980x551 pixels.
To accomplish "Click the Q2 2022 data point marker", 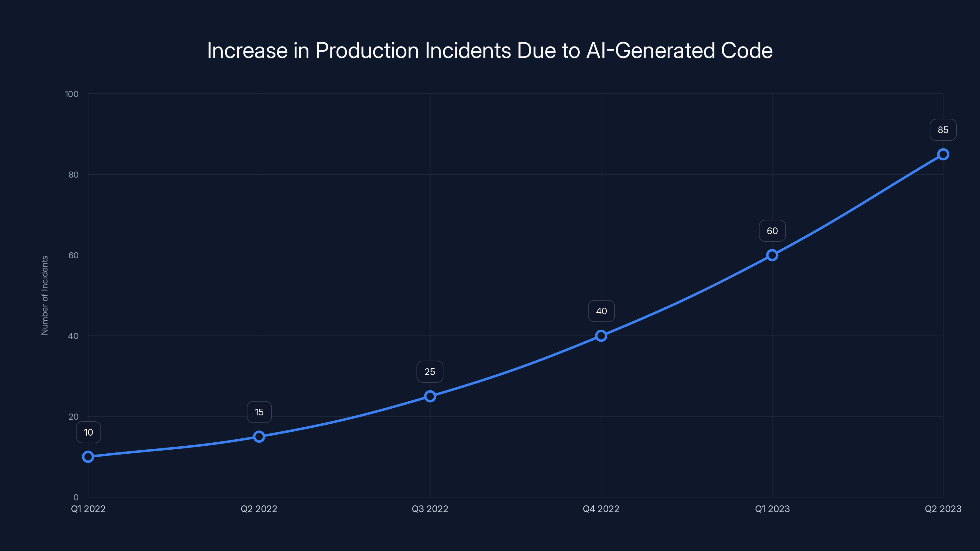I will coord(259,437).
